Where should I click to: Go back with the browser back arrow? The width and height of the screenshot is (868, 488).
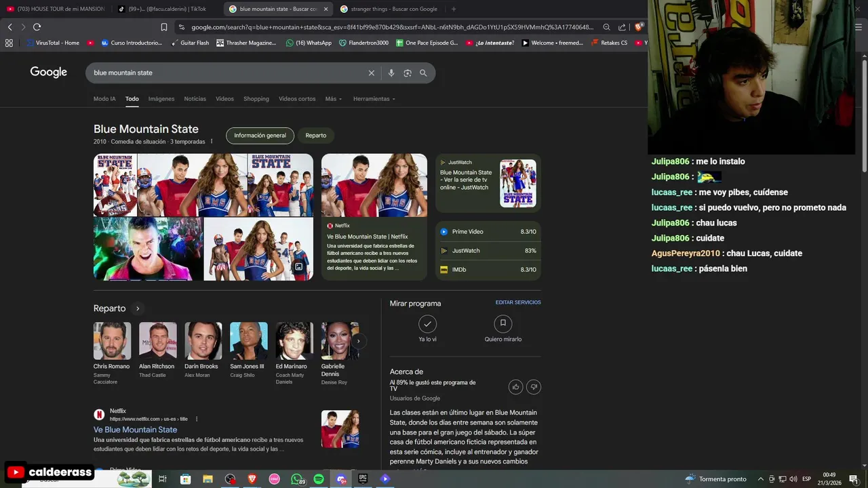(9, 27)
